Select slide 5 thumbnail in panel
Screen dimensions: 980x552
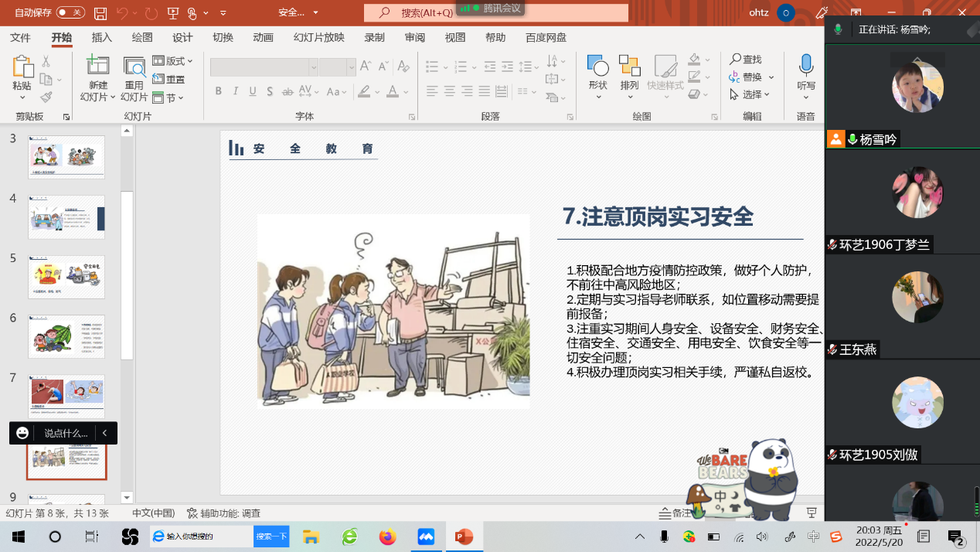coord(66,277)
